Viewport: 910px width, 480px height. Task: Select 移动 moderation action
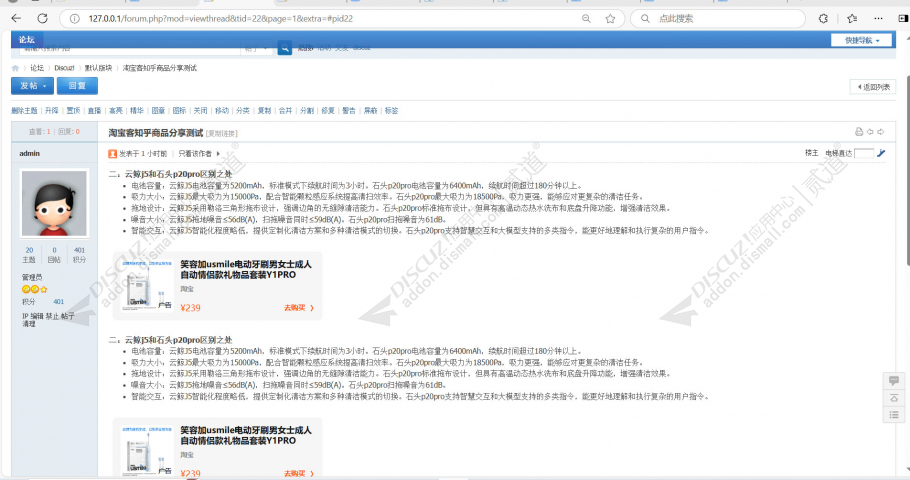click(222, 110)
